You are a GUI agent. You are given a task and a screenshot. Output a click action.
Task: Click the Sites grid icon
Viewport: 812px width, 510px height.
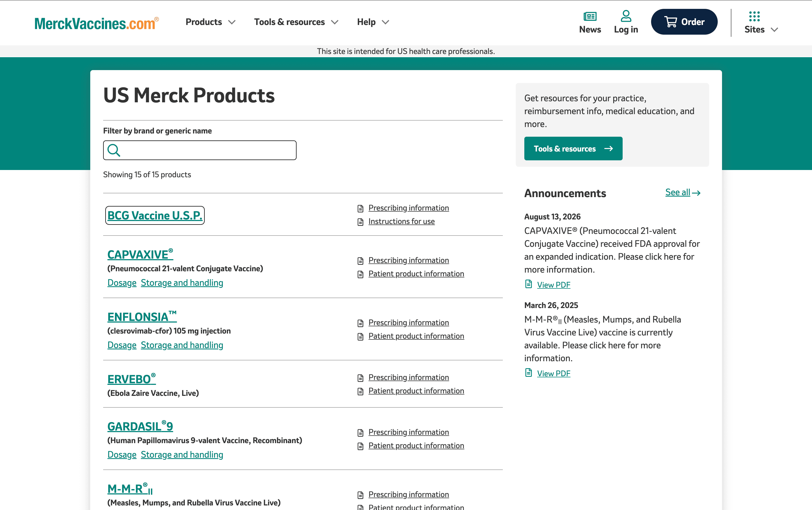754,16
